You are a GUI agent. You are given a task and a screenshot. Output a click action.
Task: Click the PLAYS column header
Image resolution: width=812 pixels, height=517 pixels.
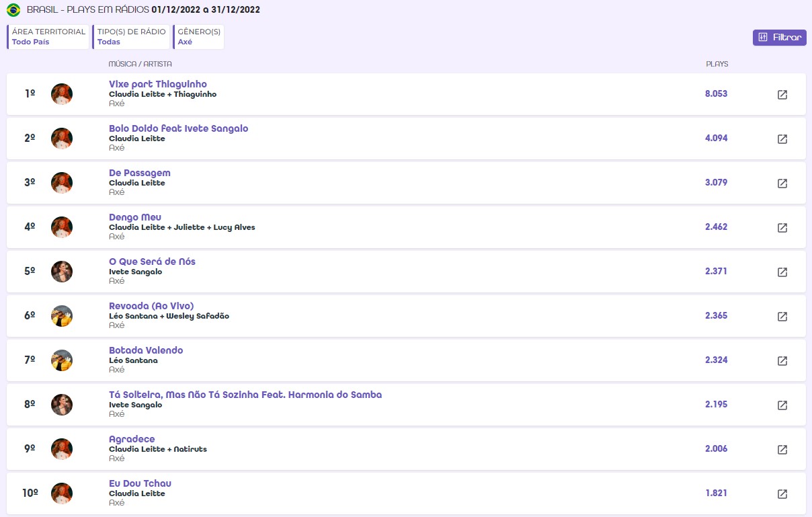[717, 65]
